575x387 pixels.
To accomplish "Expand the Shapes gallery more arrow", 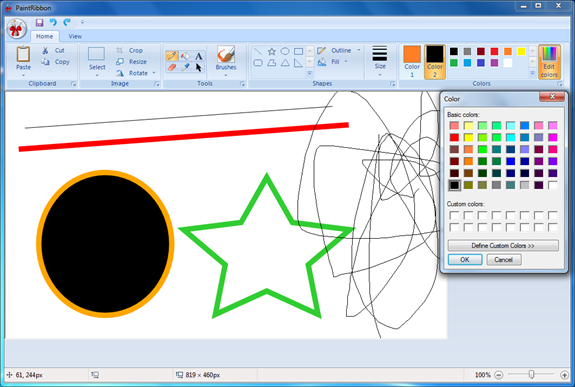I will (x=310, y=73).
